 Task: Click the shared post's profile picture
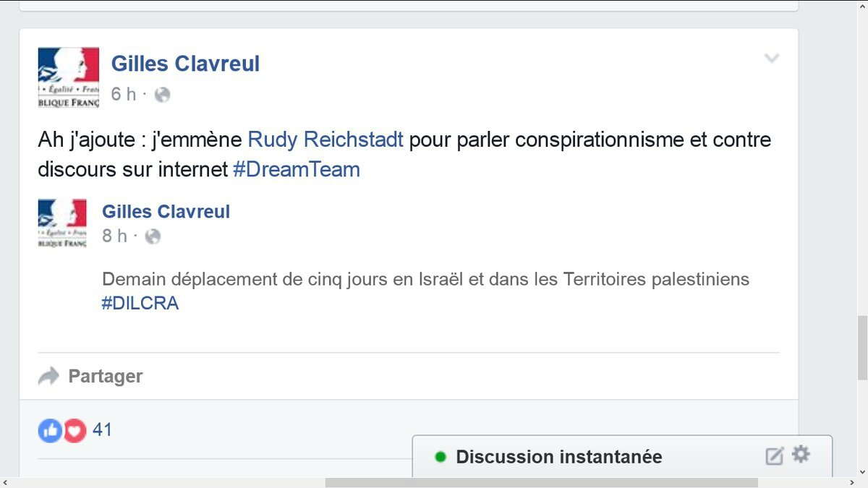(62, 223)
